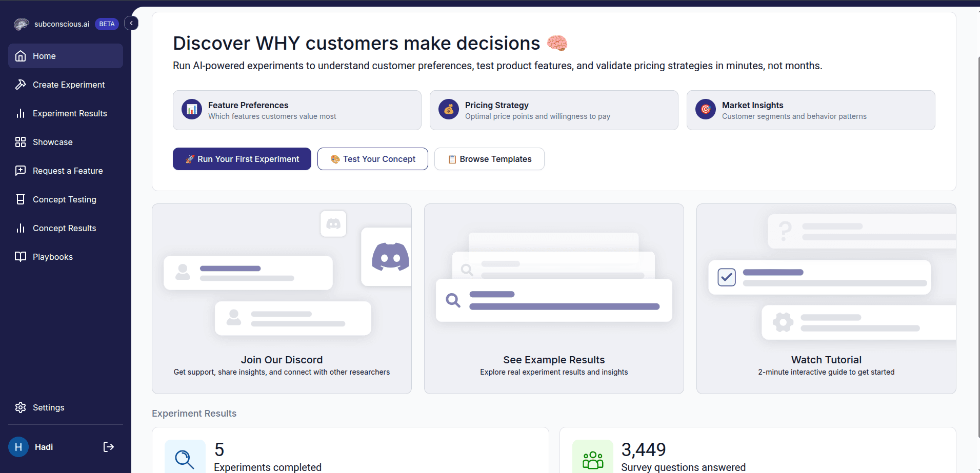Click the Hadi user avatar

tap(18, 447)
